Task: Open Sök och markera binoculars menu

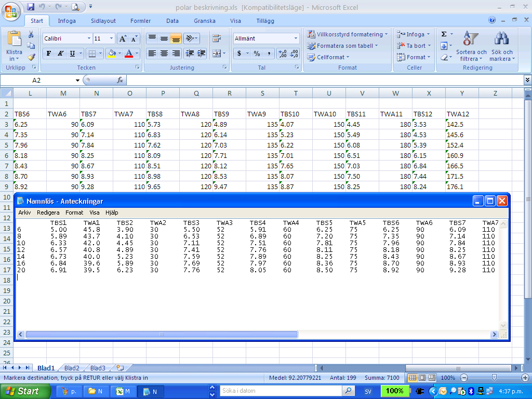Action: [x=502, y=46]
